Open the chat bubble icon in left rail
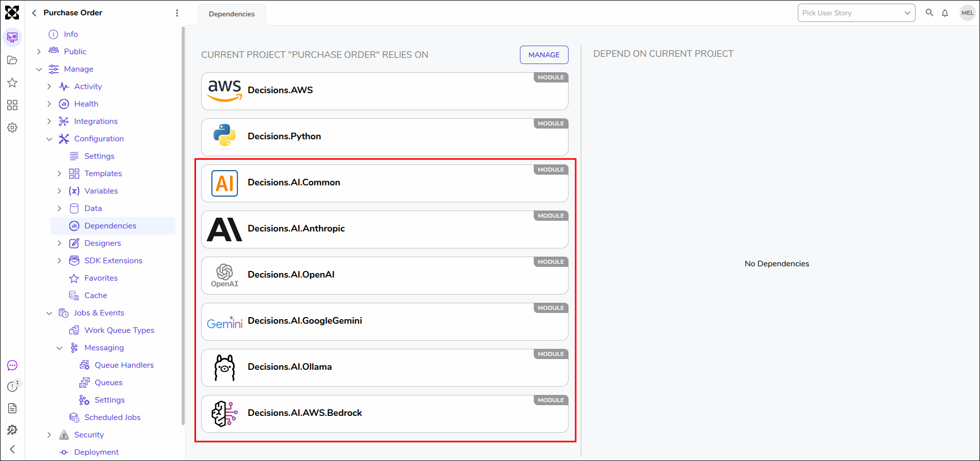The image size is (980, 461). 12,365
